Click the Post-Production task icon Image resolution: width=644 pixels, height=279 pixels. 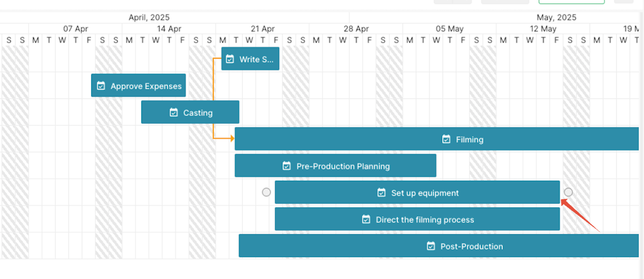coord(431,246)
